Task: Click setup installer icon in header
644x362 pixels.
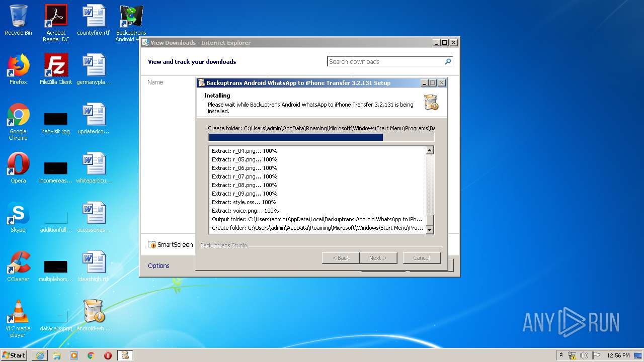Action: point(431,102)
